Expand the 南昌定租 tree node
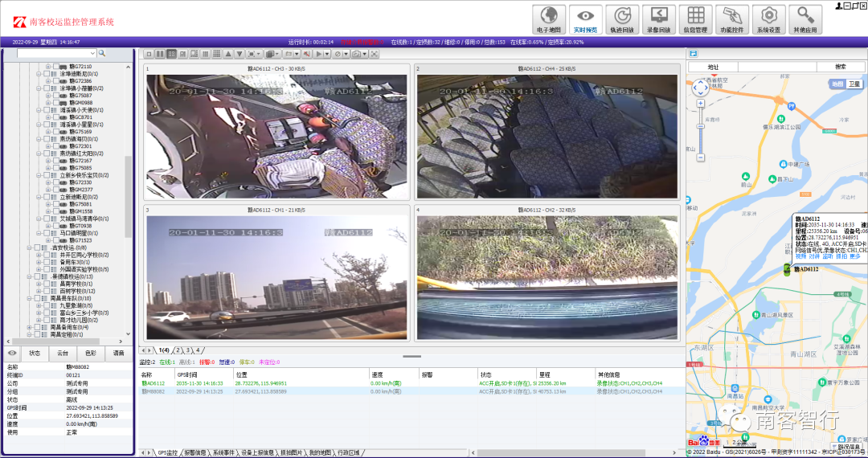The height and width of the screenshot is (458, 868). point(29,334)
